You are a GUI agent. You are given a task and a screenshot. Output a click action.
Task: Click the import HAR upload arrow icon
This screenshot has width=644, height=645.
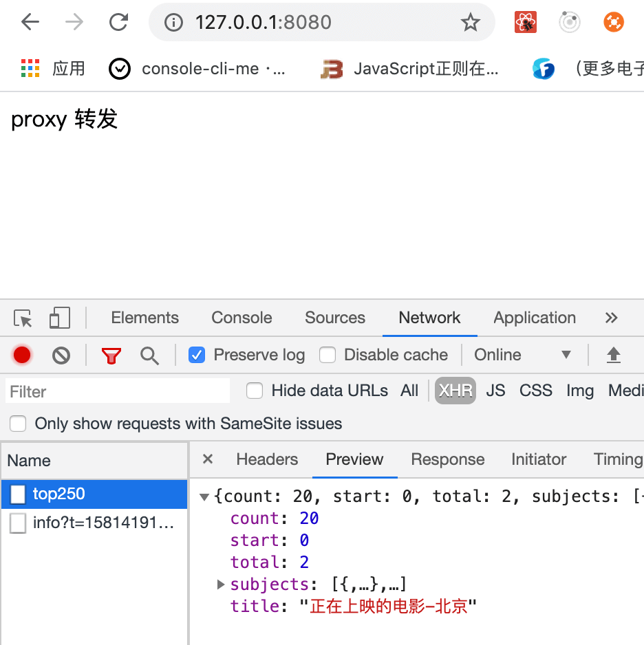(613, 356)
